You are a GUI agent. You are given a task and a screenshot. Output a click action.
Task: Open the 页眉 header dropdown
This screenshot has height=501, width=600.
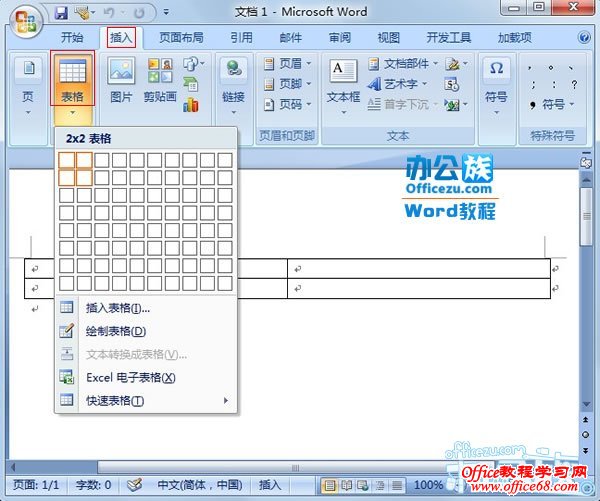pyautogui.click(x=288, y=64)
